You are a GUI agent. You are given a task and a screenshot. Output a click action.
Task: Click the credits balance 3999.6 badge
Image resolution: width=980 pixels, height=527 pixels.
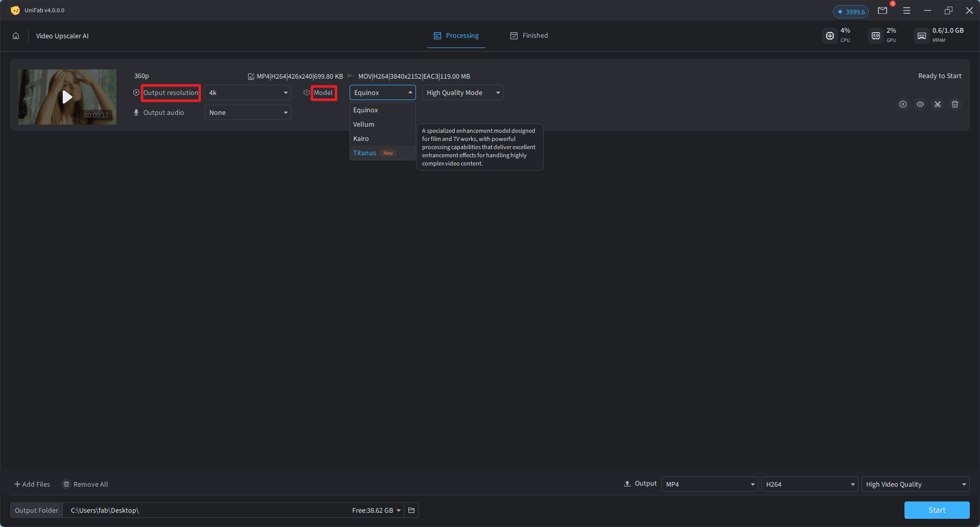click(851, 12)
